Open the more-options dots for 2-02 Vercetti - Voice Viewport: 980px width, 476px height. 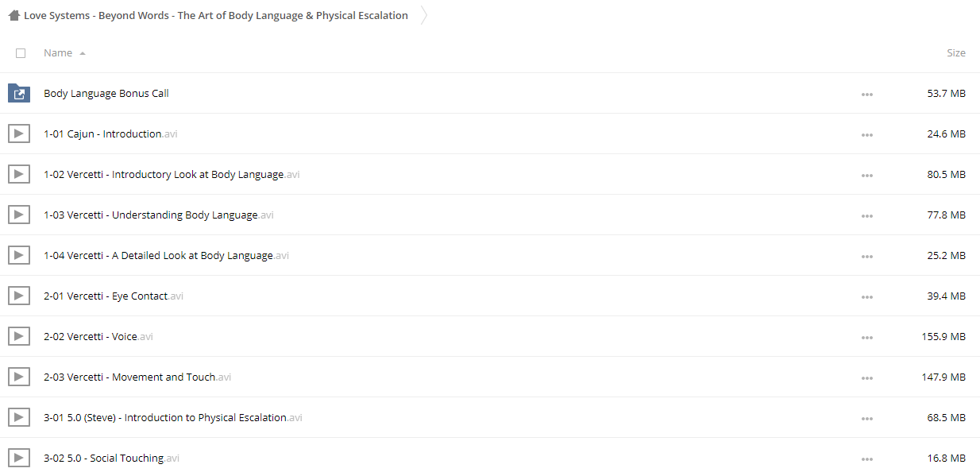[x=866, y=337]
